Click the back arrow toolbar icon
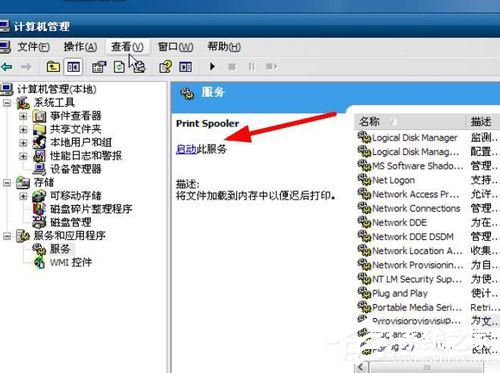Image resolution: width=500 pixels, height=373 pixels. pos(7,67)
